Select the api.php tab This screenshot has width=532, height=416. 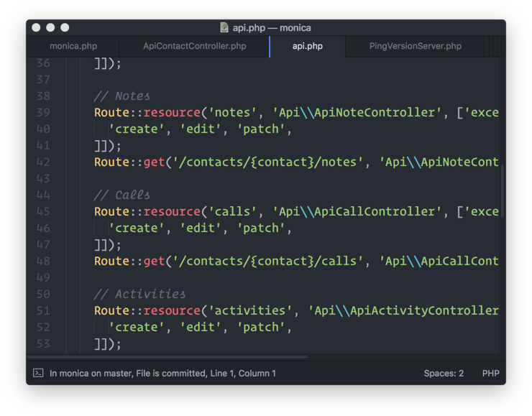point(307,46)
